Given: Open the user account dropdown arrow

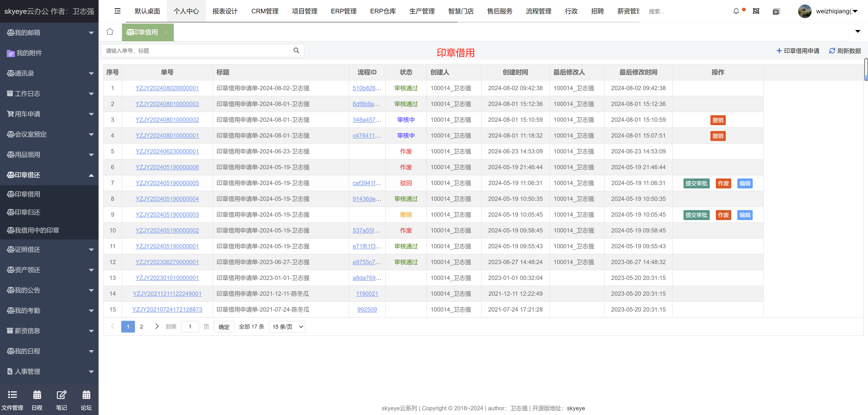Looking at the screenshot, I should pos(855,11).
